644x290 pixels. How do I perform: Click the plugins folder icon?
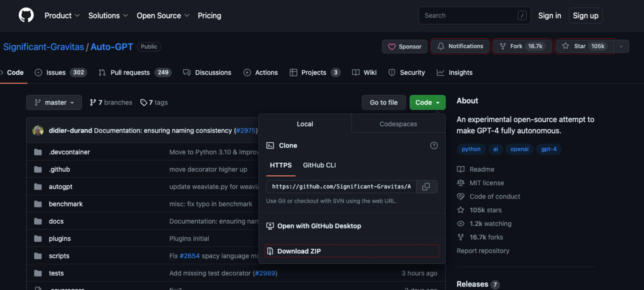[x=38, y=238]
